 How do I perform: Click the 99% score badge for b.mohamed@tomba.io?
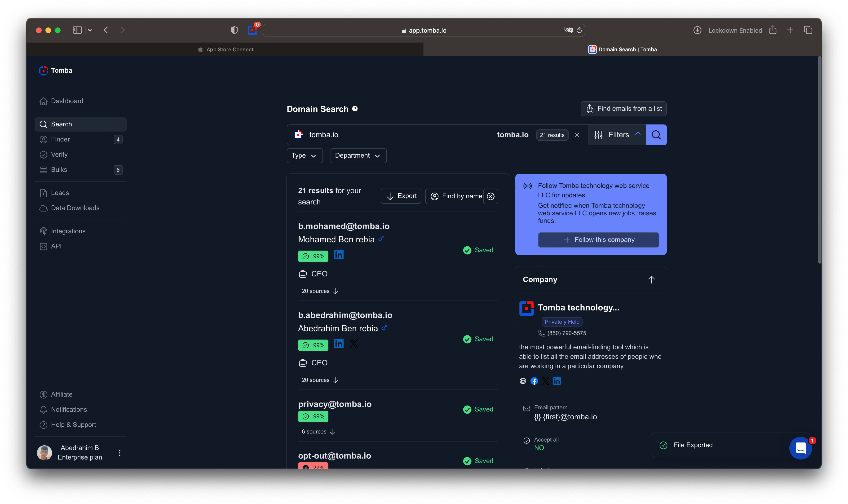coord(313,256)
